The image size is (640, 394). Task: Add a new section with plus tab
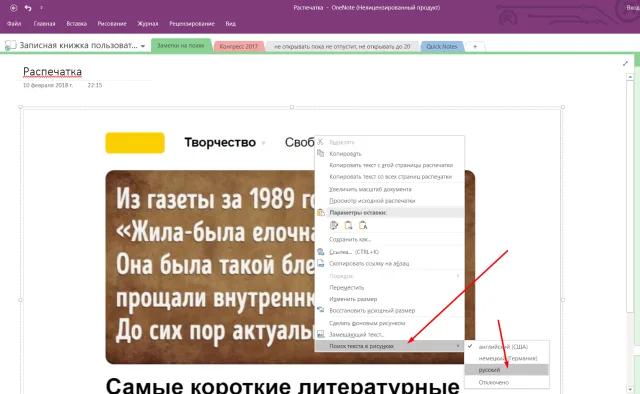[475, 47]
